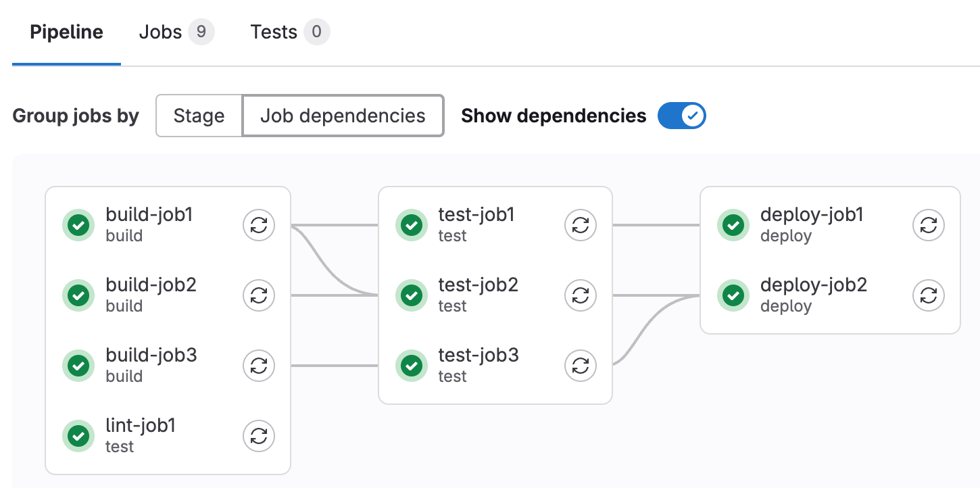Click the test-job1 green status checkmark

click(x=412, y=225)
